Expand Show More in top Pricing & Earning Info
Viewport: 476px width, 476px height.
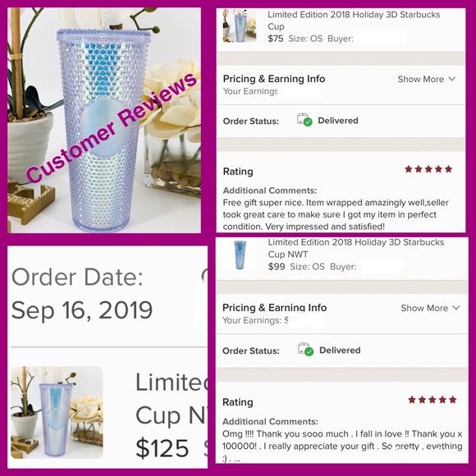click(x=420, y=80)
